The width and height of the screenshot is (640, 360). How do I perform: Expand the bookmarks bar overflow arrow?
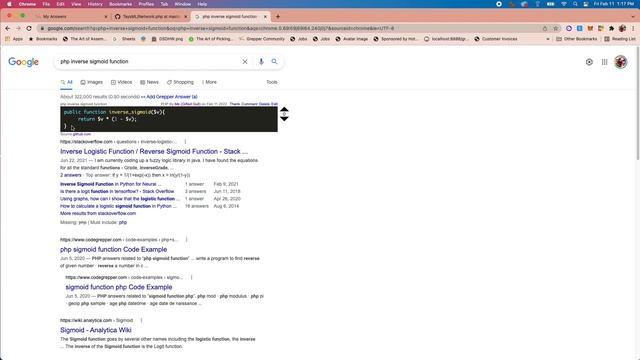[548, 39]
